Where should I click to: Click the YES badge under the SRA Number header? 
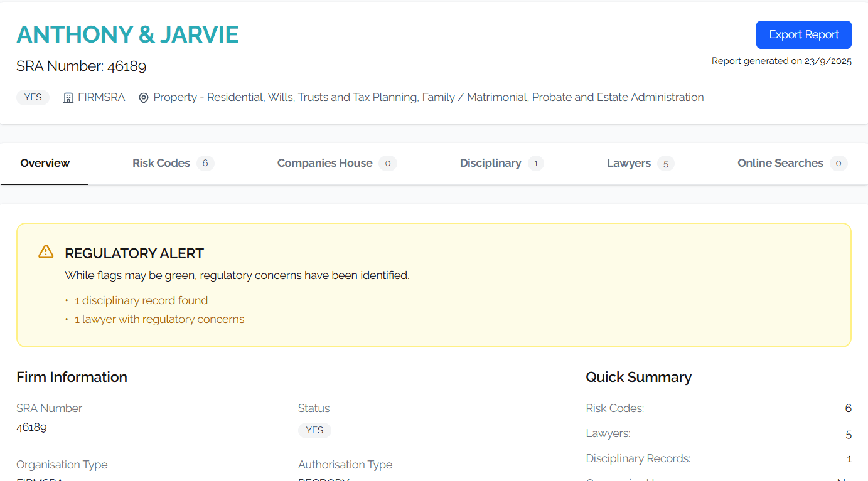point(33,97)
